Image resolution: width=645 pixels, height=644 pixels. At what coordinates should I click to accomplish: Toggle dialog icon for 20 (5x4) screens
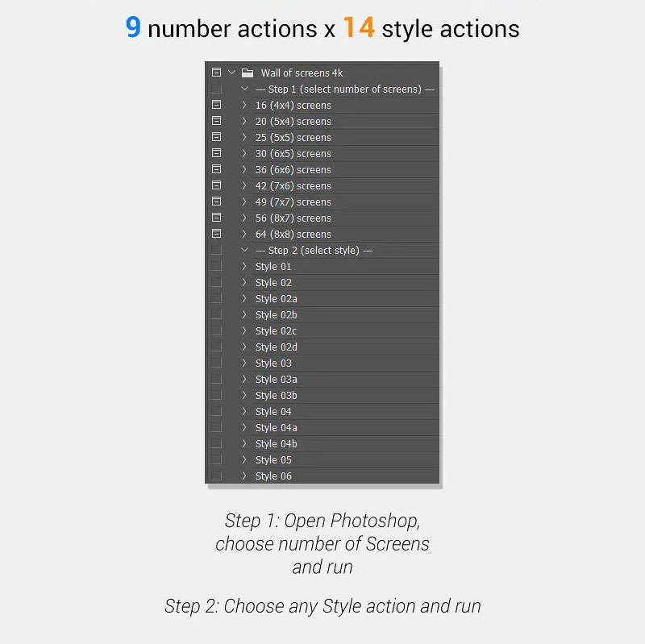coord(216,121)
